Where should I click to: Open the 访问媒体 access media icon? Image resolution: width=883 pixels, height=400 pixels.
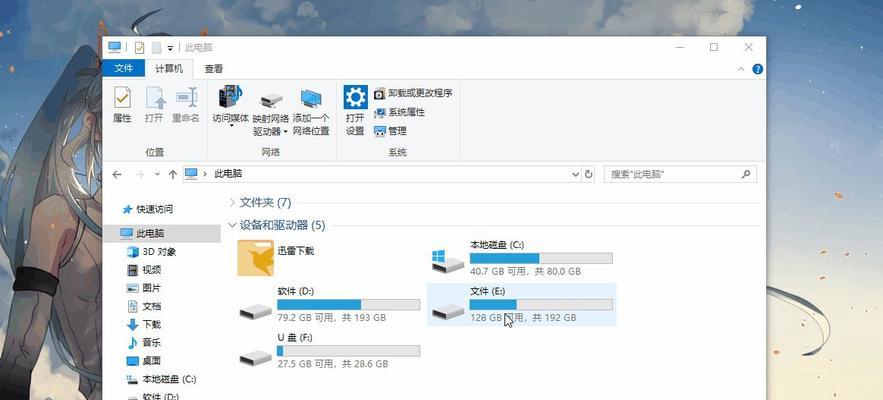point(230,97)
